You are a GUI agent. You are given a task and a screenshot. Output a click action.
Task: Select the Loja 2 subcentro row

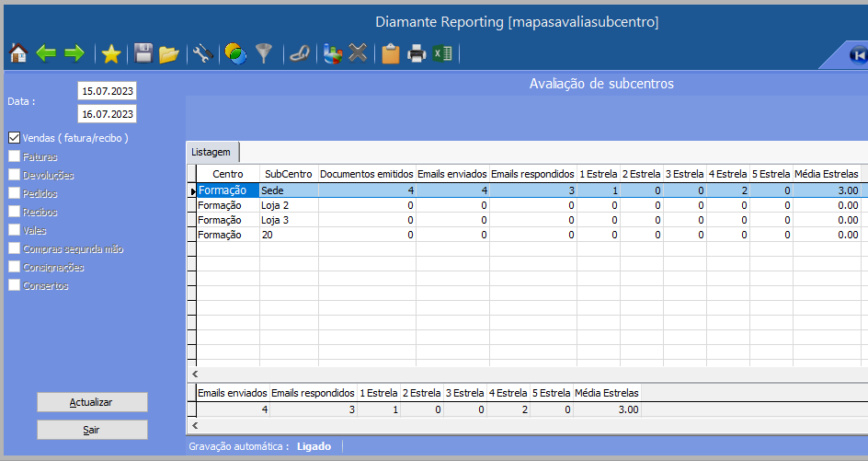coord(287,206)
